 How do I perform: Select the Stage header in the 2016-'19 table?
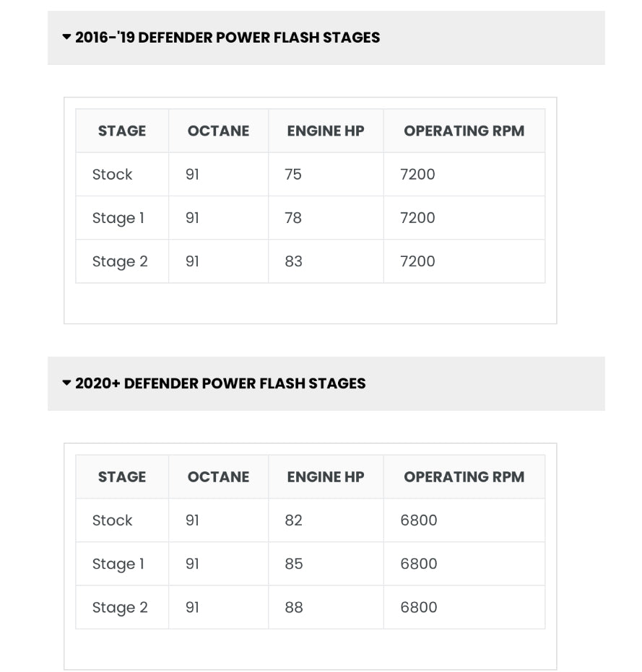tap(122, 131)
